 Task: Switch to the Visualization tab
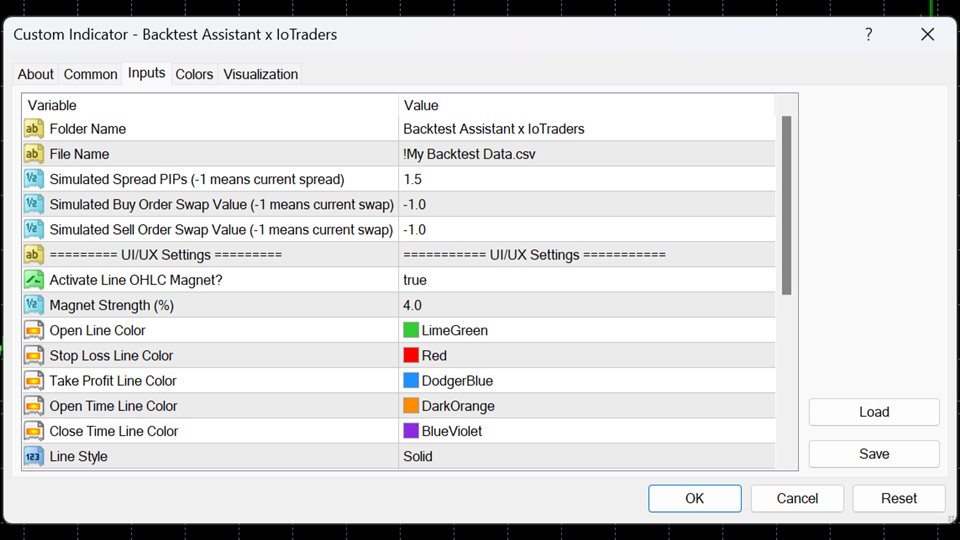point(260,74)
